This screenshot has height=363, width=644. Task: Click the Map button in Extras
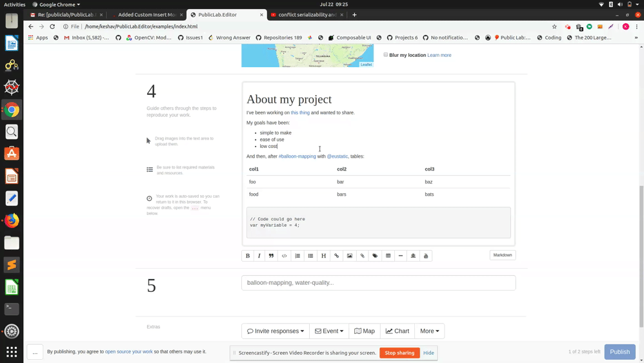coord(365,331)
